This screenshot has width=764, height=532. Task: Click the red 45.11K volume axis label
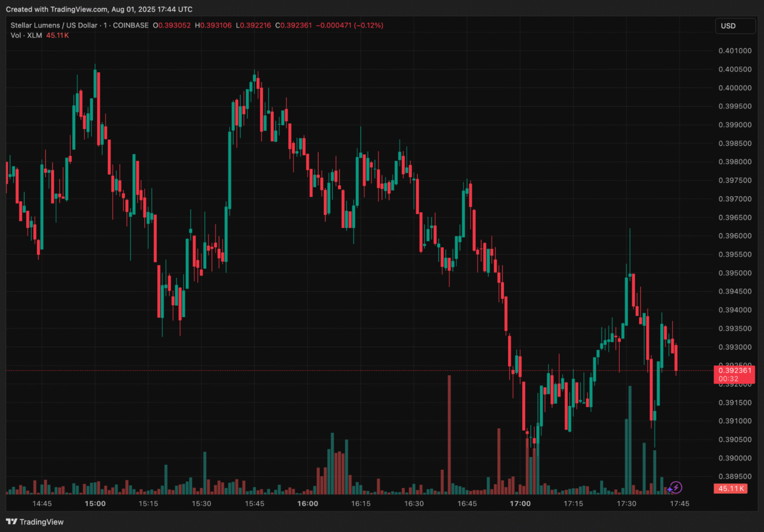(x=732, y=489)
